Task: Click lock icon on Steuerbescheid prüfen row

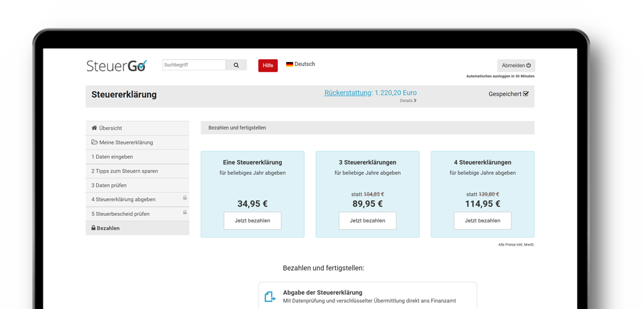Action: pos(185,212)
